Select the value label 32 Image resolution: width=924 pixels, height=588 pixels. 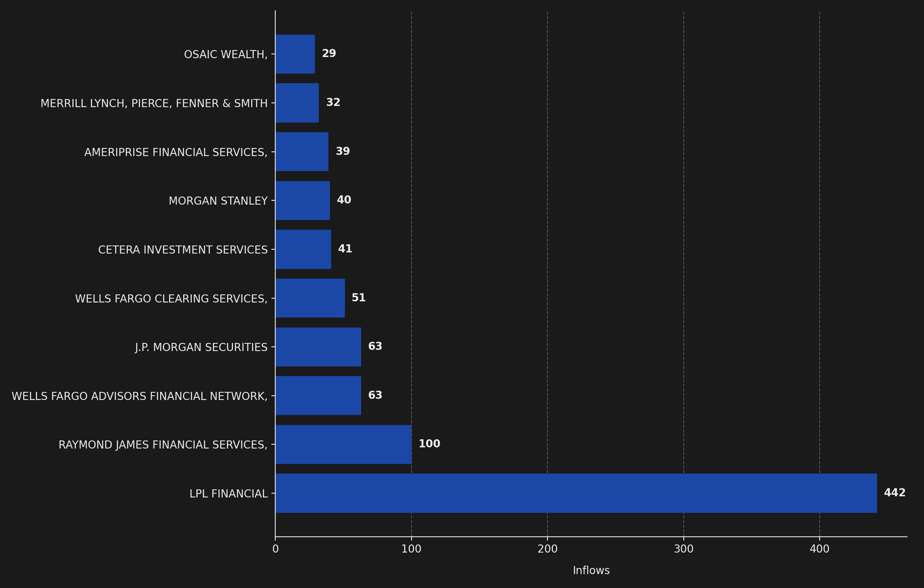point(333,102)
